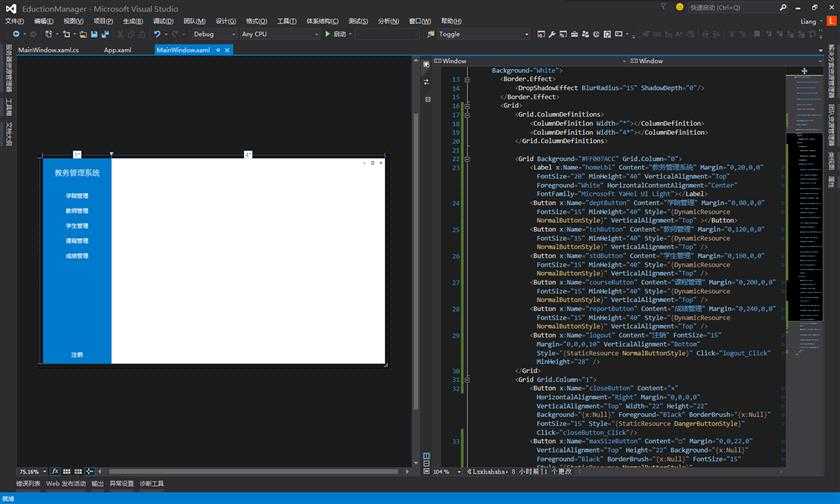Image resolution: width=840 pixels, height=504 pixels.
Task: Open the Help (H) menu
Action: (451, 21)
